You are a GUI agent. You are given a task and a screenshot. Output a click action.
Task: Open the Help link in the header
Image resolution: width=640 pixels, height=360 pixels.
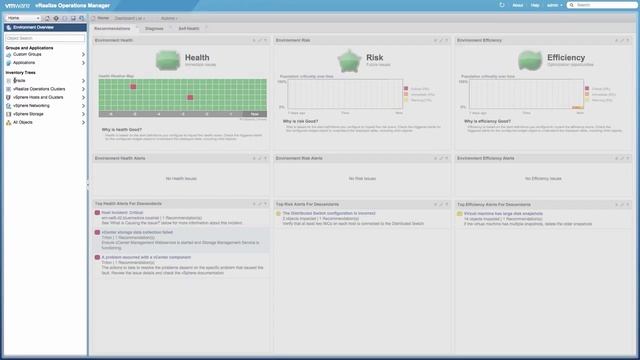(535, 5)
